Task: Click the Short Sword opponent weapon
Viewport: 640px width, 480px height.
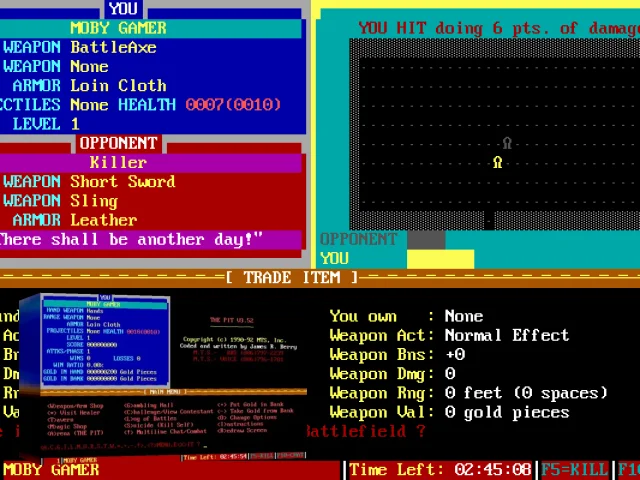Action: point(123,182)
